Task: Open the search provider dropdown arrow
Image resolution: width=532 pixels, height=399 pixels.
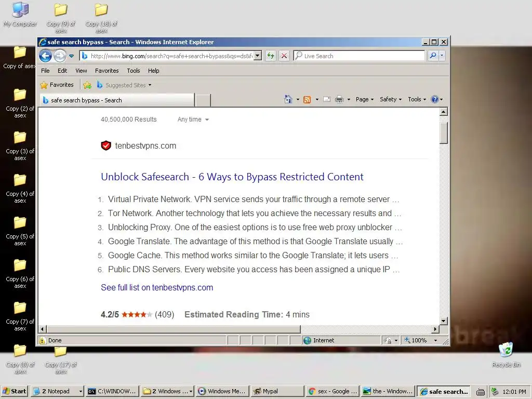Action: (442, 56)
